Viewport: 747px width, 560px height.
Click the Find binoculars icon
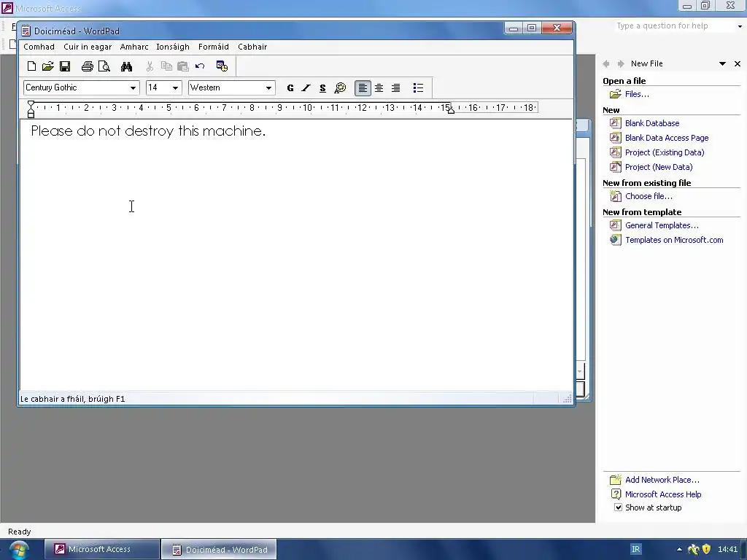[x=126, y=66]
